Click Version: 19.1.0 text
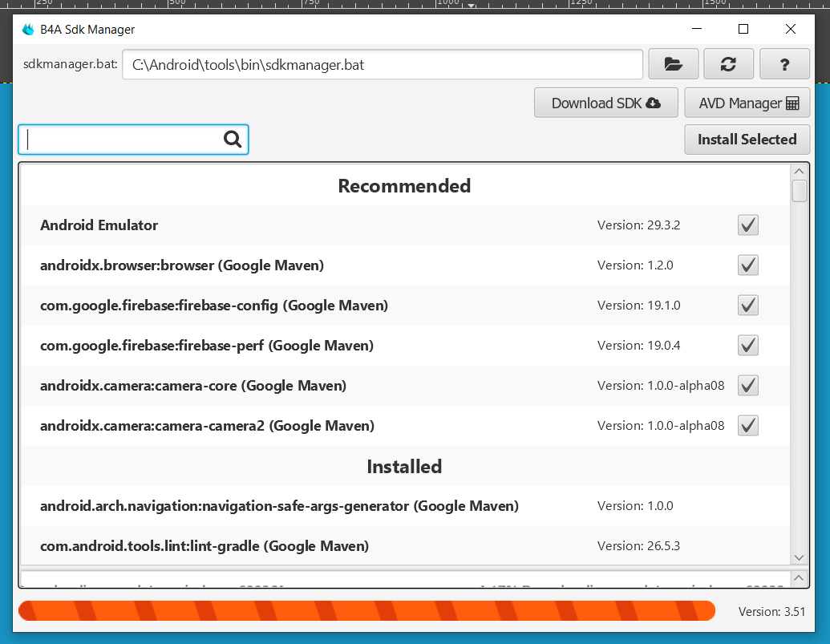Screen dimensions: 830x644 coord(638,306)
